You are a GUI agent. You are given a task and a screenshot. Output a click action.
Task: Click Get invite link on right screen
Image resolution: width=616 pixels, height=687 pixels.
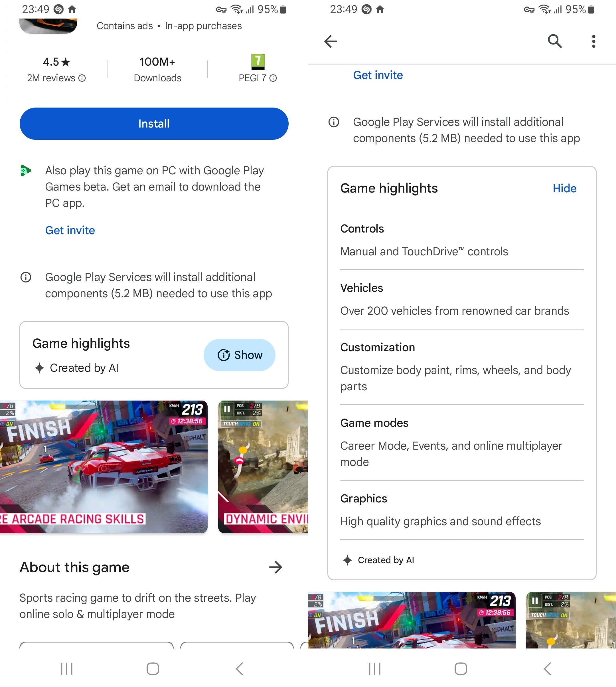pyautogui.click(x=378, y=75)
